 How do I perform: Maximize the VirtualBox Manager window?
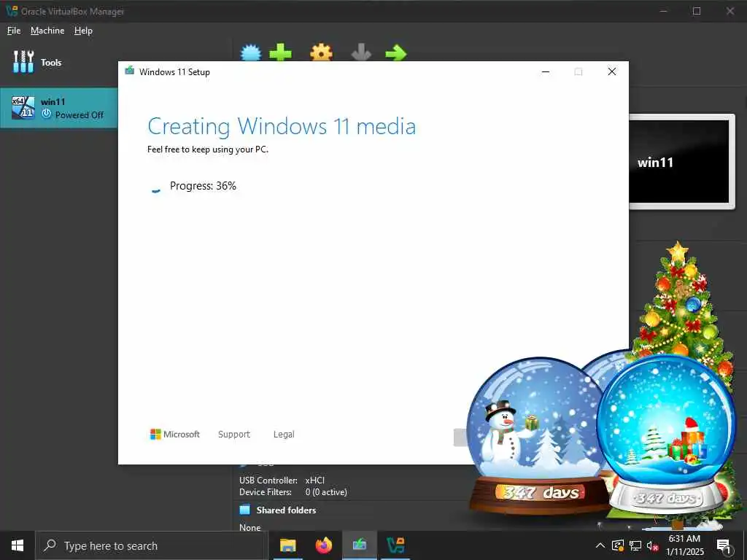697,11
